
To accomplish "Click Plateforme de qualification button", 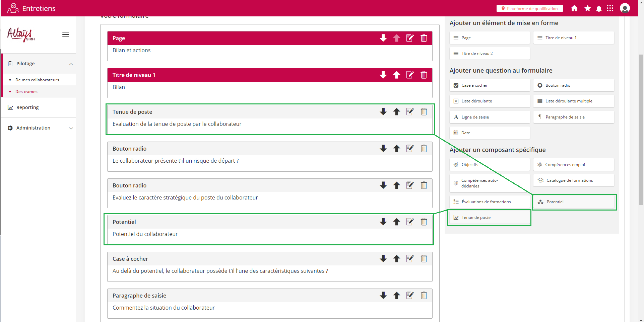I will click(x=529, y=8).
